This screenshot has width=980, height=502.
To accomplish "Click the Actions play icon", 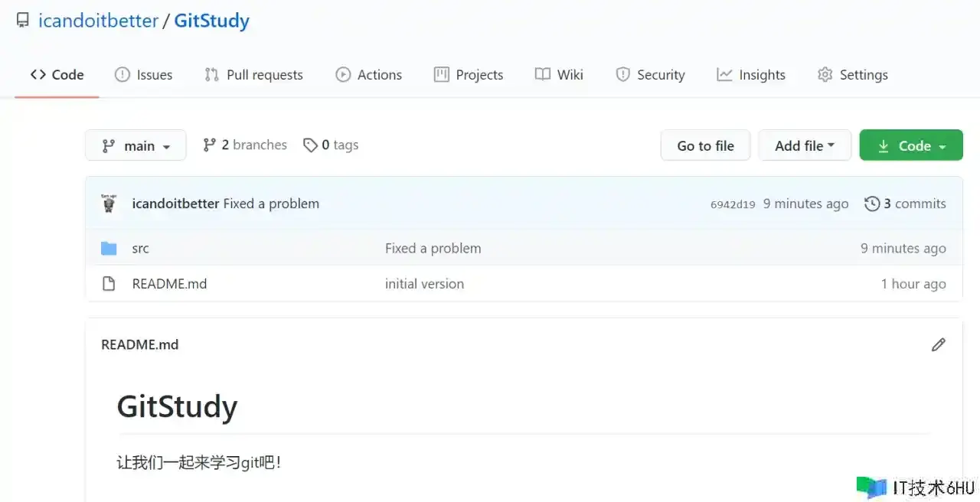I will click(343, 74).
